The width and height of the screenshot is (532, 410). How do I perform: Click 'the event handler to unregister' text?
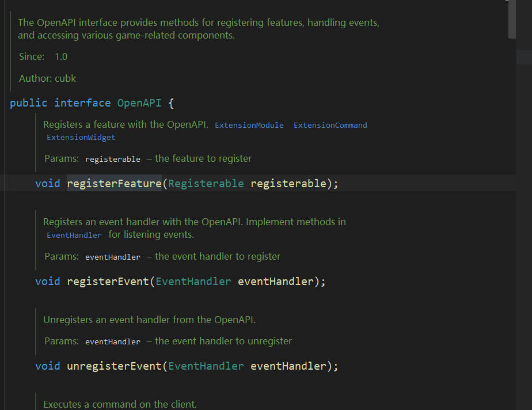click(223, 341)
